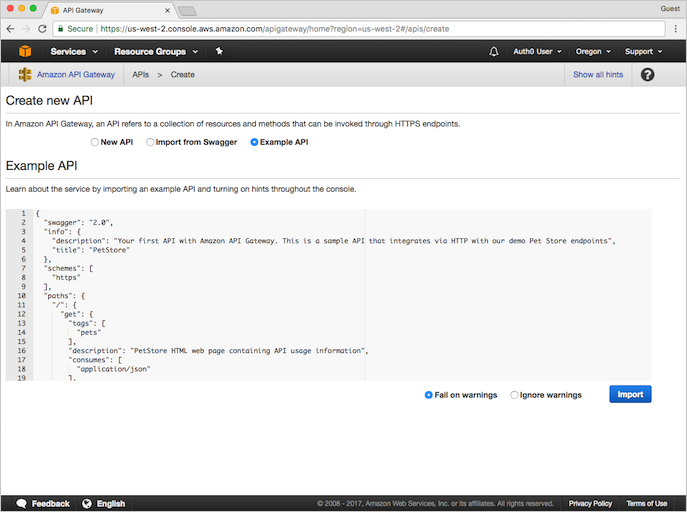Viewport: 687px width, 512px height.
Task: Click the Amazon API Gateway link
Action: [x=76, y=75]
